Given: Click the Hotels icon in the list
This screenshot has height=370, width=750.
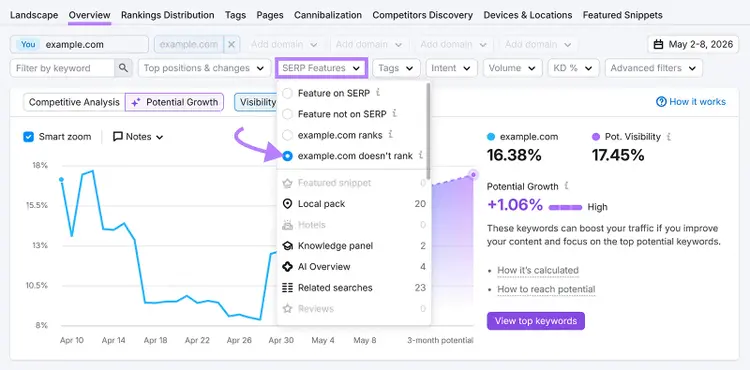Looking at the screenshot, I should [287, 225].
